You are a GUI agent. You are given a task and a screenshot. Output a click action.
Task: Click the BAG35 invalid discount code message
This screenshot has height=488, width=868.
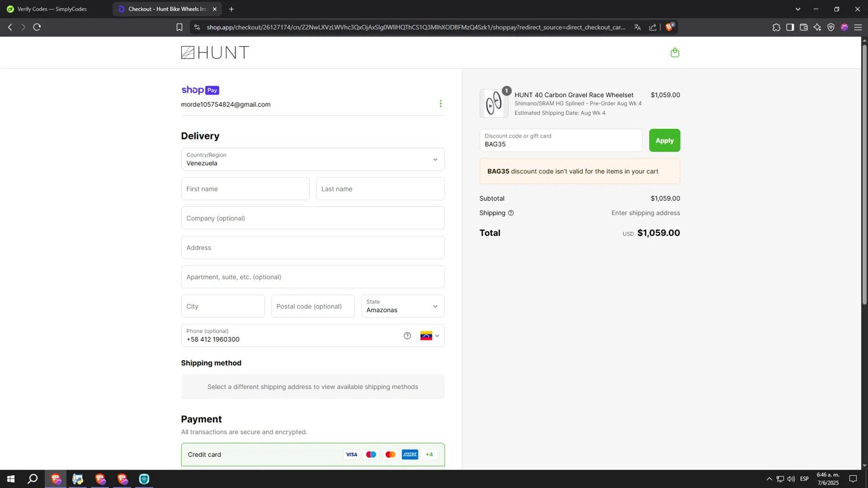click(580, 171)
